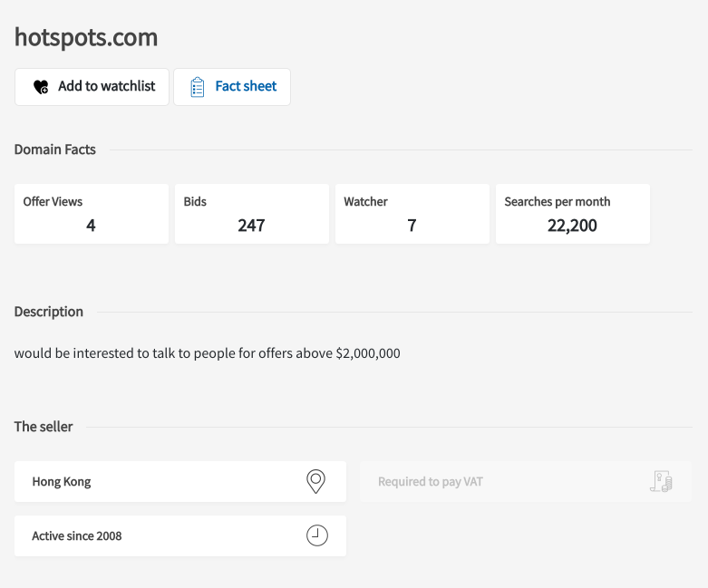Click the Required to pay VAT text
This screenshot has height=588, width=708.
click(x=430, y=482)
